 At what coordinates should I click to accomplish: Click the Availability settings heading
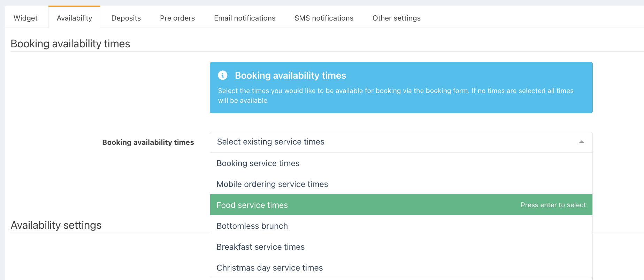point(56,225)
